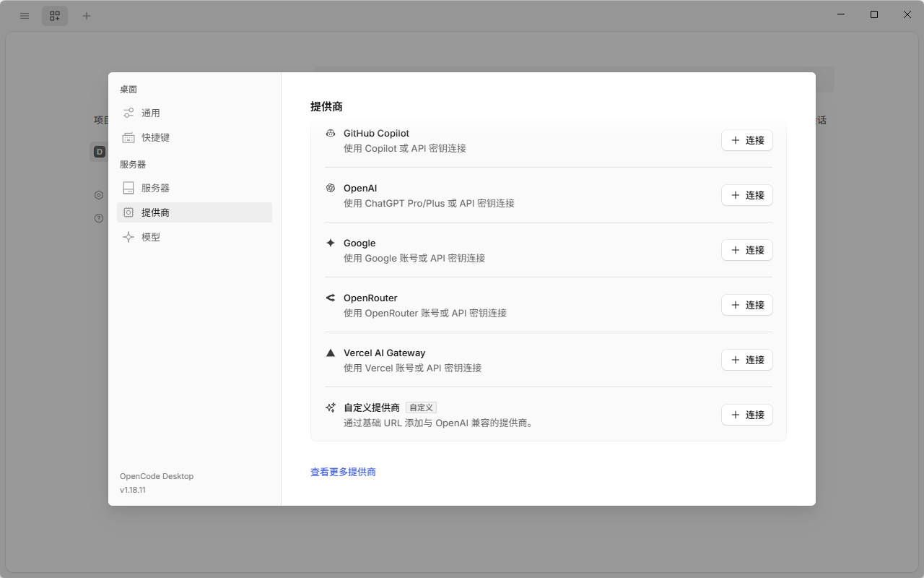Connect a 自定义提供商 custom provider
The width and height of the screenshot is (924, 578).
pyautogui.click(x=747, y=415)
